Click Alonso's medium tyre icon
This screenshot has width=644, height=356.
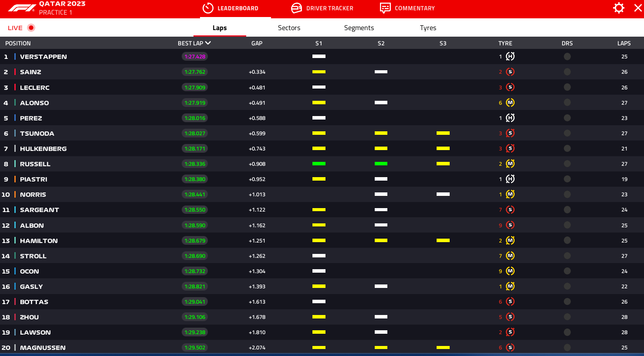510,103
